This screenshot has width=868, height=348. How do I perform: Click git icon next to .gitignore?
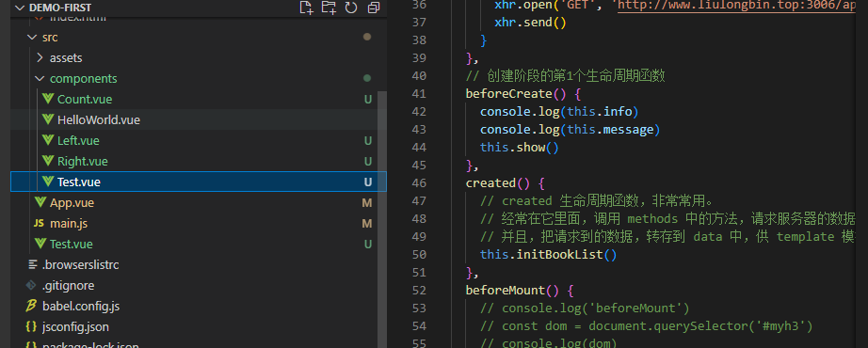click(x=32, y=286)
